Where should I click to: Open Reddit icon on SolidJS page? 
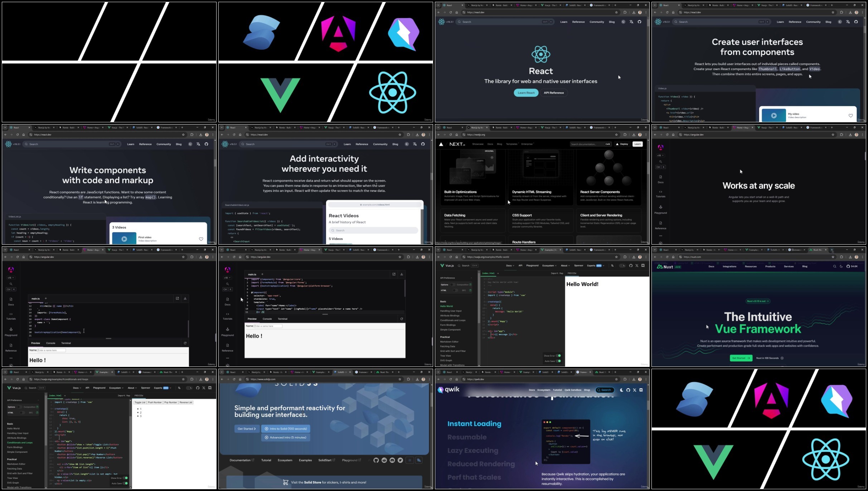coord(384,460)
